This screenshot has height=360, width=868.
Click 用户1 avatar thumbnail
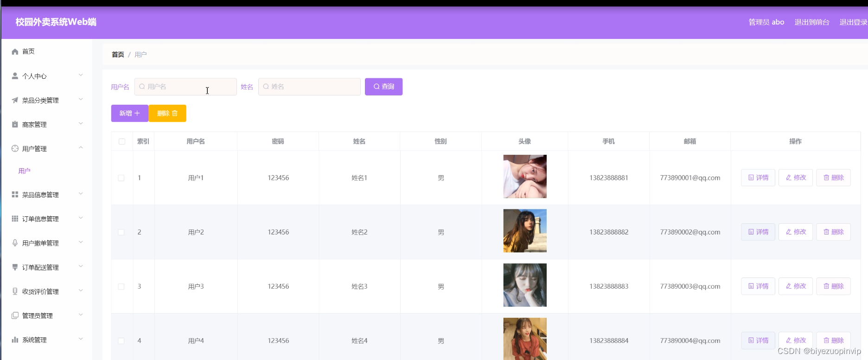pos(525,177)
